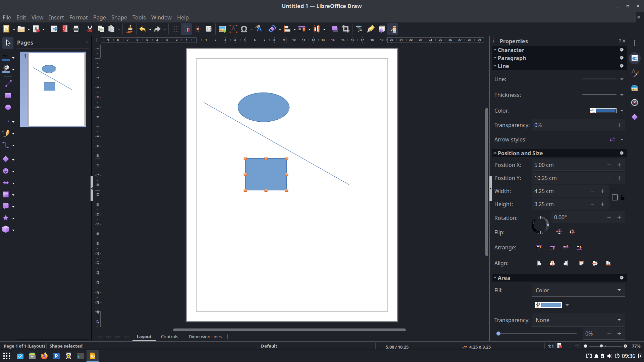Switch to the Dimension Lines layer tab
Screen dimensions: 644x362
pos(205,337)
